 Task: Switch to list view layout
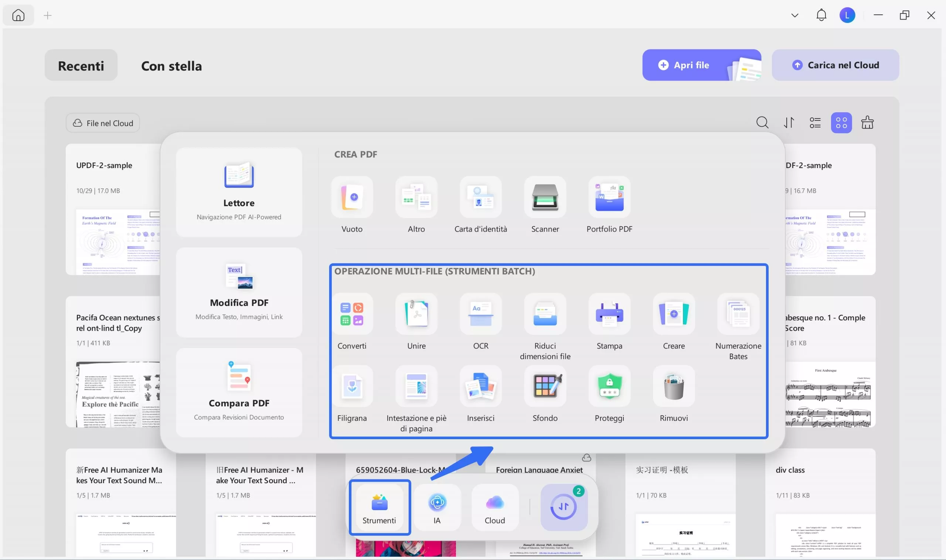pos(815,123)
